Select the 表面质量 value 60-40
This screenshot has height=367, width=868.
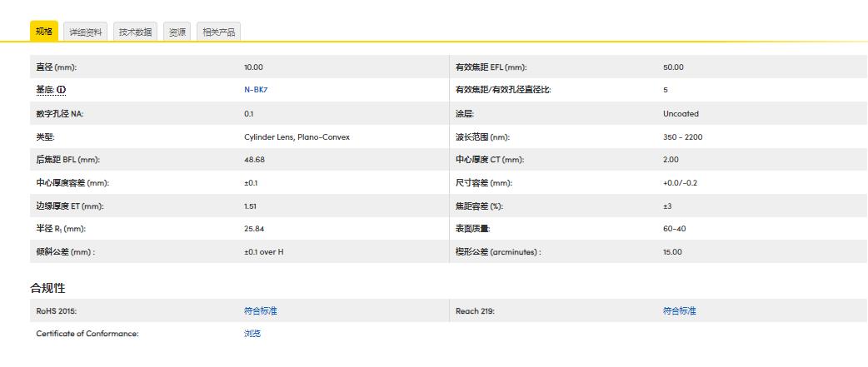coord(674,229)
